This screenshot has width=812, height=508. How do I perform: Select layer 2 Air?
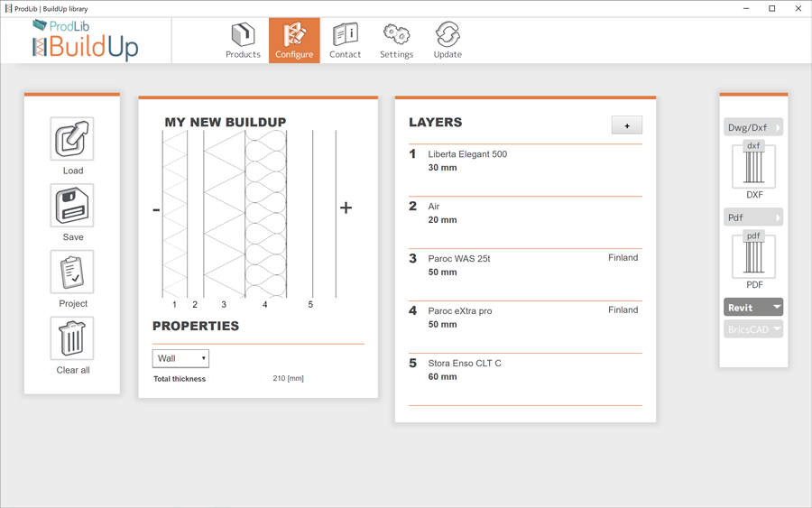[x=525, y=222]
